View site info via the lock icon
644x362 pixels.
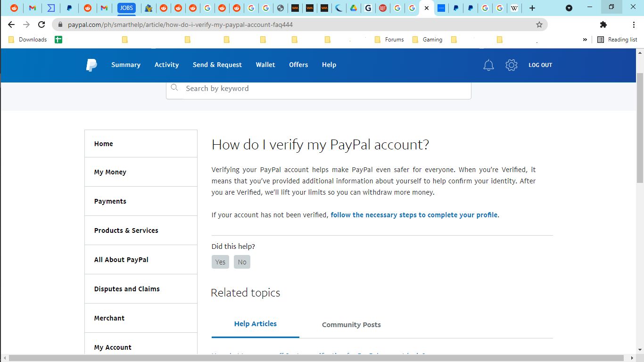[60, 25]
